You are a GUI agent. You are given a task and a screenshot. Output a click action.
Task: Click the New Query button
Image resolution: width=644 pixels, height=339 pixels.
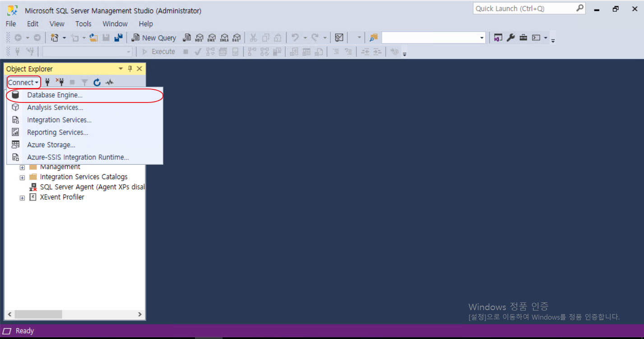[154, 38]
